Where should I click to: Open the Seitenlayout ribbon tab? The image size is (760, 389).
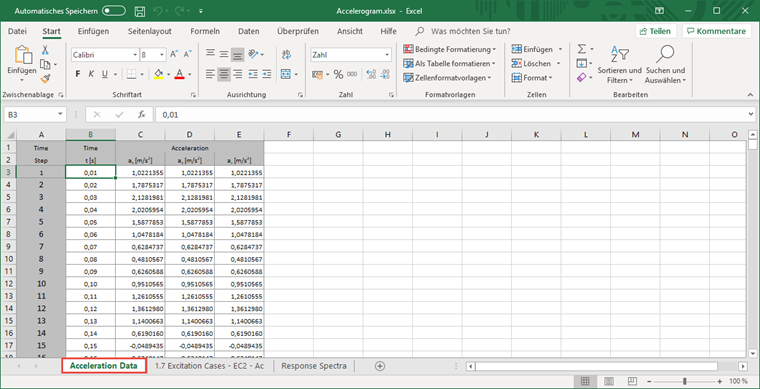pyautogui.click(x=150, y=31)
